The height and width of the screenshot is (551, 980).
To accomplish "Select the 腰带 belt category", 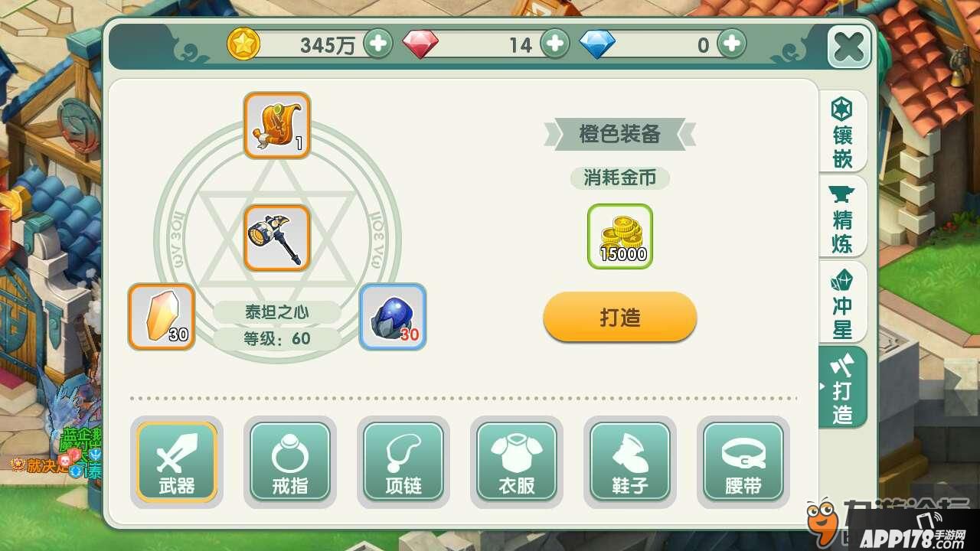I will pos(743,461).
